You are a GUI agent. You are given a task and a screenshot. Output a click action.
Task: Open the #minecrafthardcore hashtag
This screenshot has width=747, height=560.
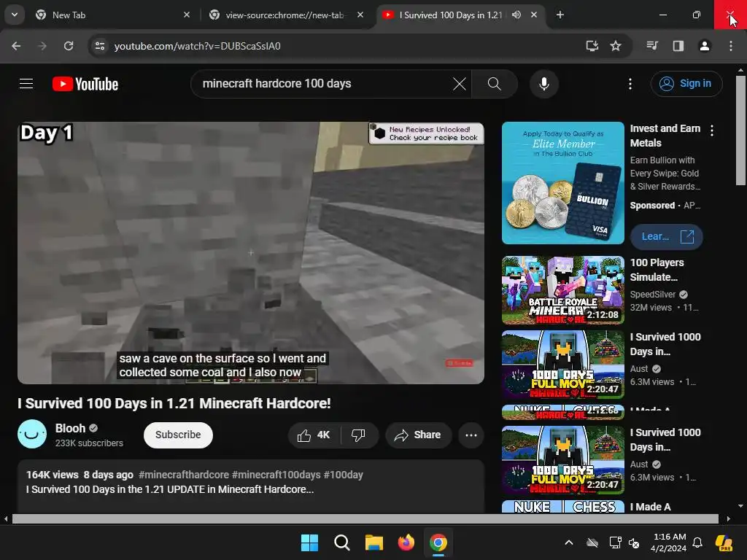pyautogui.click(x=183, y=475)
